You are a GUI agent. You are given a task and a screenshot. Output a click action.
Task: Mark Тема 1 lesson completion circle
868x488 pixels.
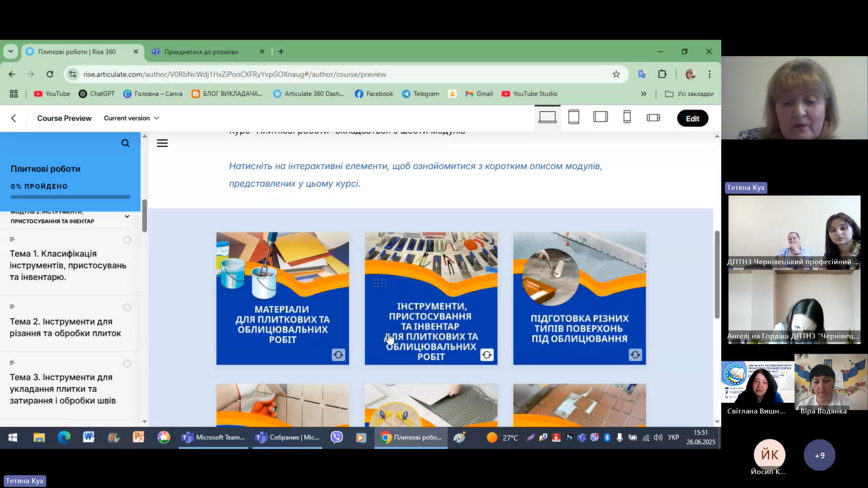[127, 240]
